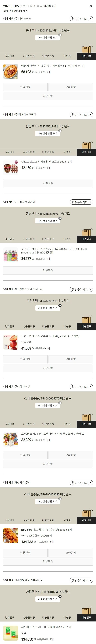Open the 세노비스 kids multivitamin product link
This screenshot has height=644, width=96.
(x=46, y=627)
